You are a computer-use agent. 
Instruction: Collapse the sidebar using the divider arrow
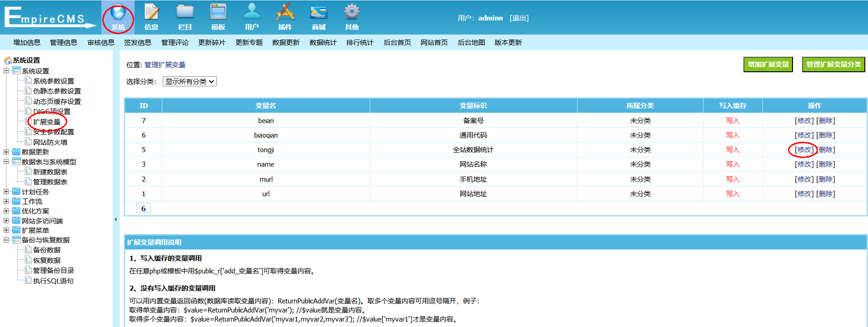(115, 219)
